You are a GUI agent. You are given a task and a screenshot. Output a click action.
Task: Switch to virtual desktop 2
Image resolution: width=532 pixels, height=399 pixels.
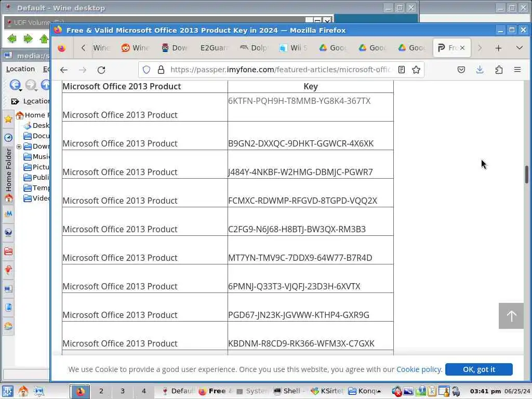pos(101,391)
